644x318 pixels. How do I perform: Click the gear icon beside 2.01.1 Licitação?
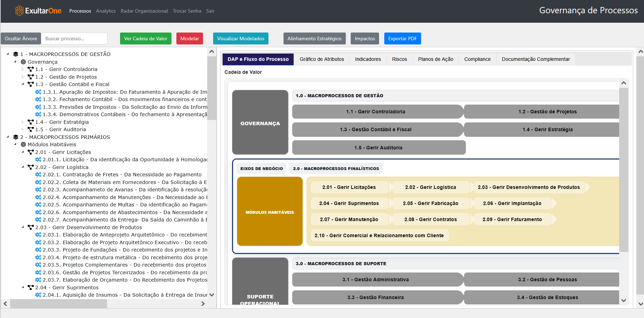click(38, 159)
